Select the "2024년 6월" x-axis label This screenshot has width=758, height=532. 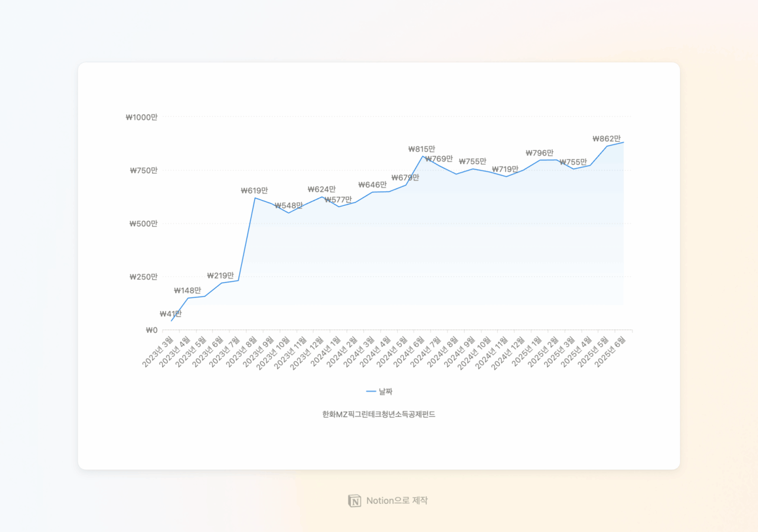(409, 352)
